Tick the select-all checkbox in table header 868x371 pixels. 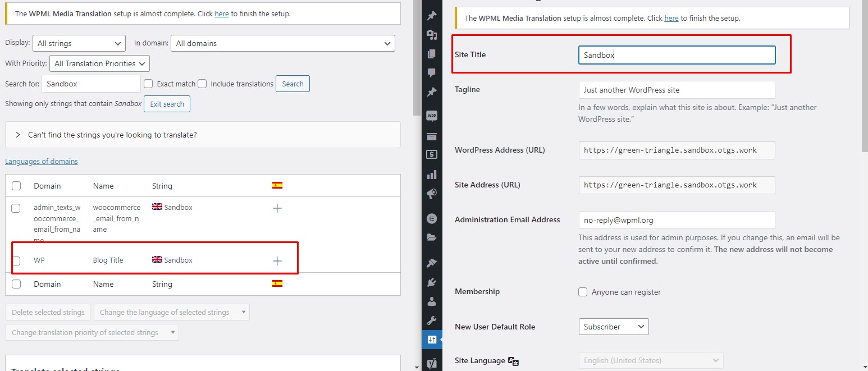pos(16,186)
